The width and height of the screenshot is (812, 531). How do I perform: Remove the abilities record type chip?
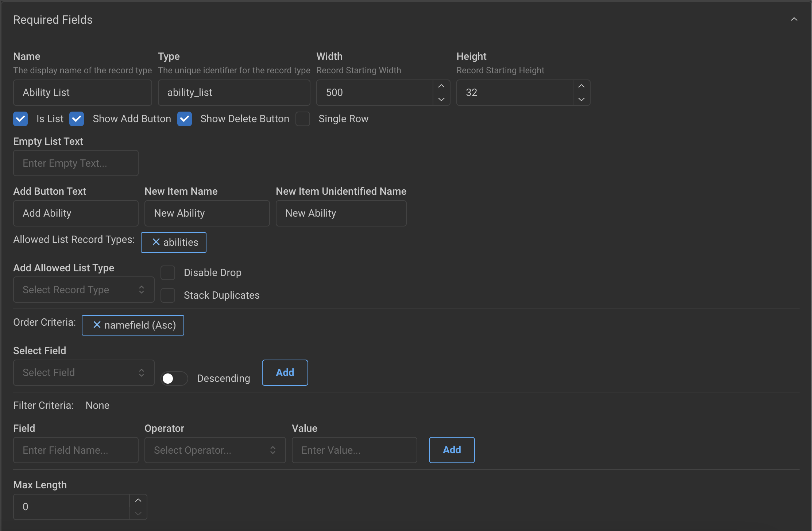click(x=156, y=242)
